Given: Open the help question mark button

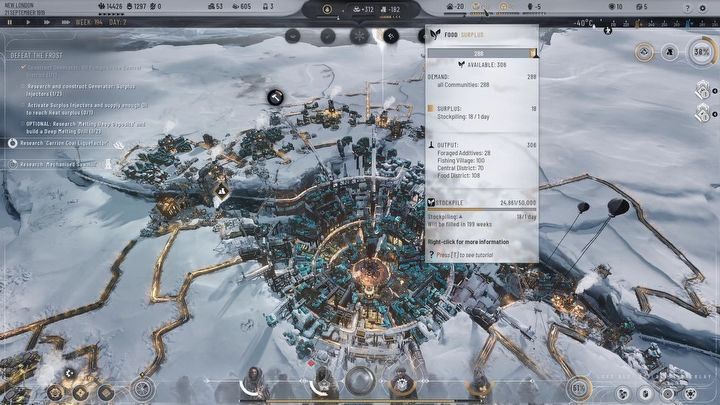Looking at the screenshot, I should coord(687,8).
